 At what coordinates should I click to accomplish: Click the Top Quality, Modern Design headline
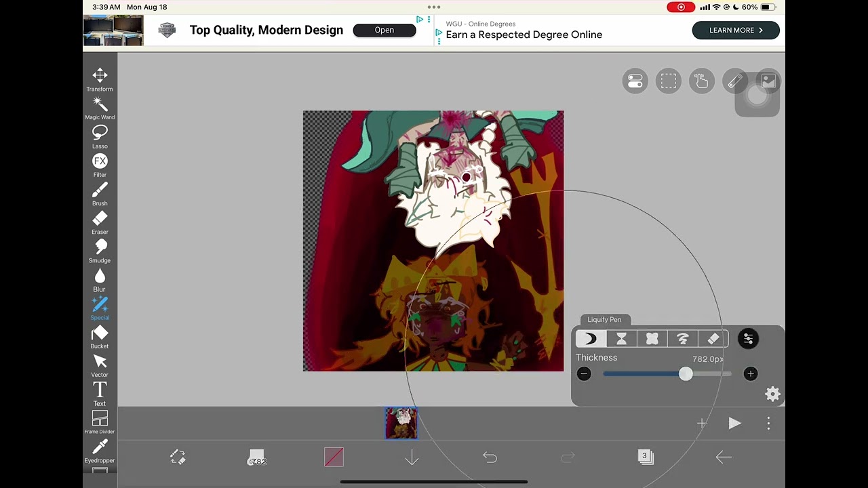(x=267, y=30)
